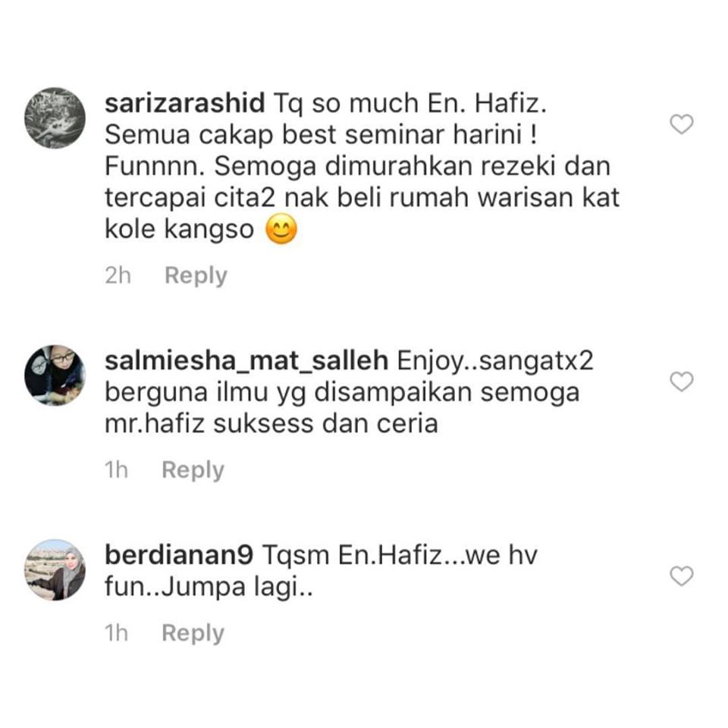Reply to sarizarashid's 2h comment
The image size is (728, 728).
pyautogui.click(x=196, y=275)
